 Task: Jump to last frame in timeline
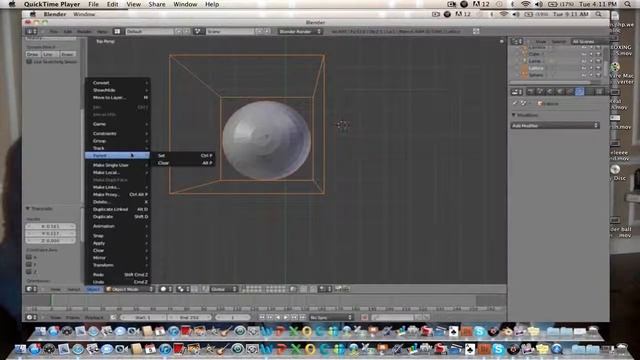(x=302, y=318)
